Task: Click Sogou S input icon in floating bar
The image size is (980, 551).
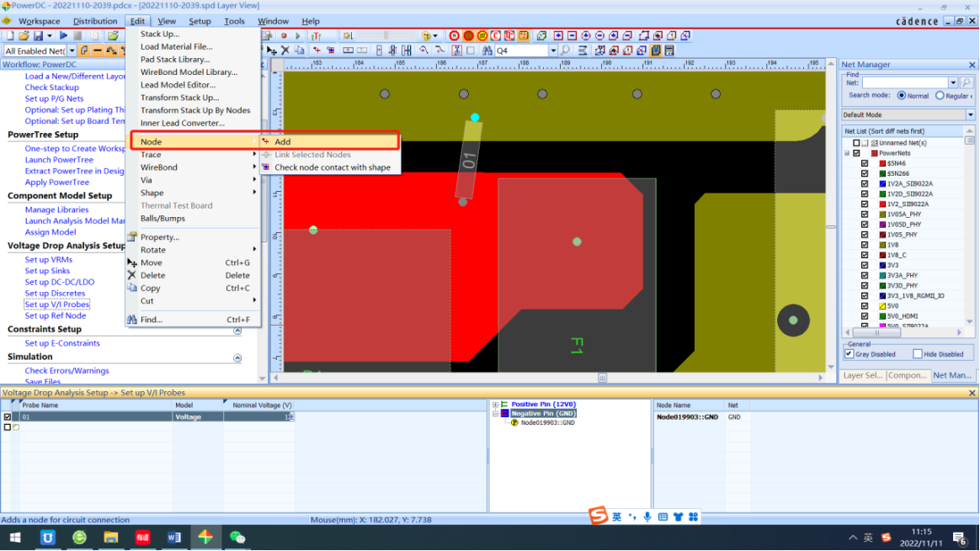Action: click(598, 516)
